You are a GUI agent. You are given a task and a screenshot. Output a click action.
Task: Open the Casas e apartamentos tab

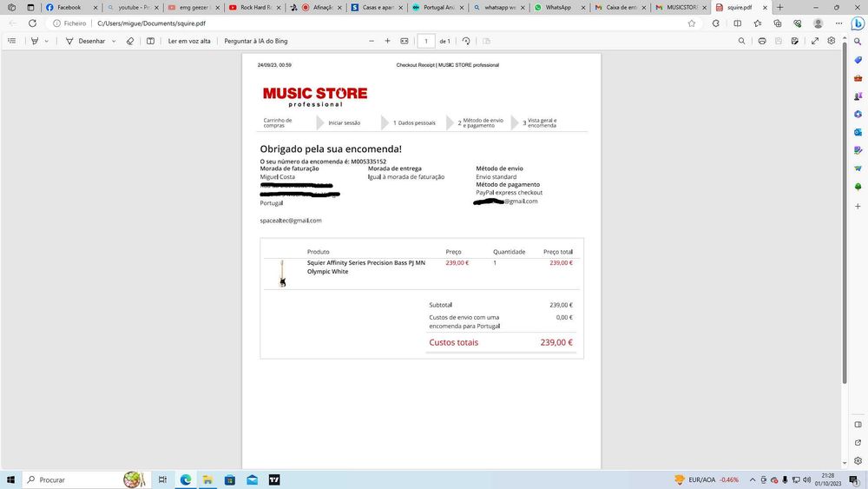click(x=377, y=7)
